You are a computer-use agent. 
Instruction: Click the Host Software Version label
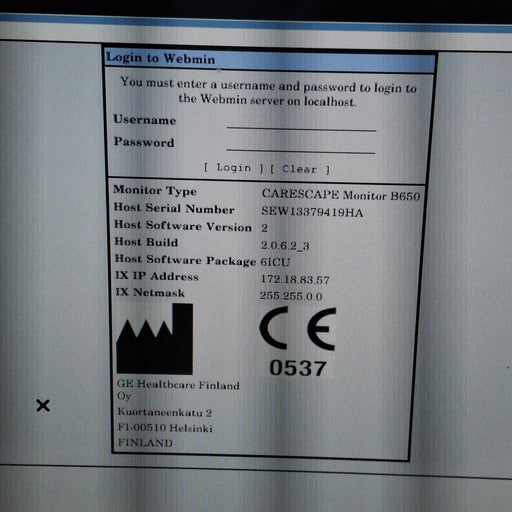click(x=183, y=226)
